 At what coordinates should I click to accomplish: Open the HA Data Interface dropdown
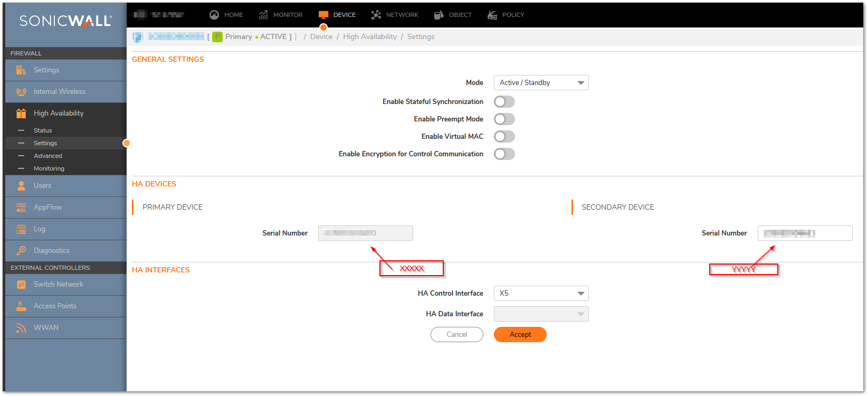click(541, 314)
